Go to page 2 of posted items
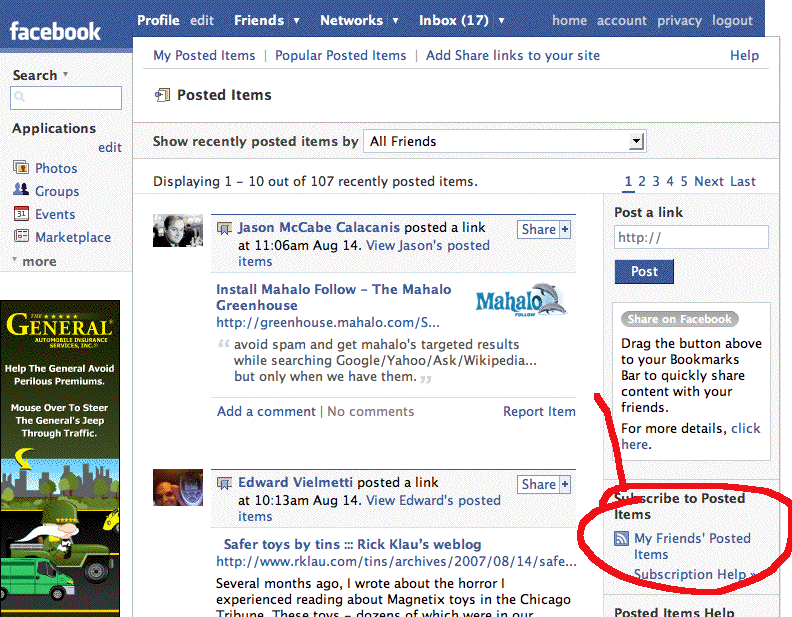 coord(642,181)
